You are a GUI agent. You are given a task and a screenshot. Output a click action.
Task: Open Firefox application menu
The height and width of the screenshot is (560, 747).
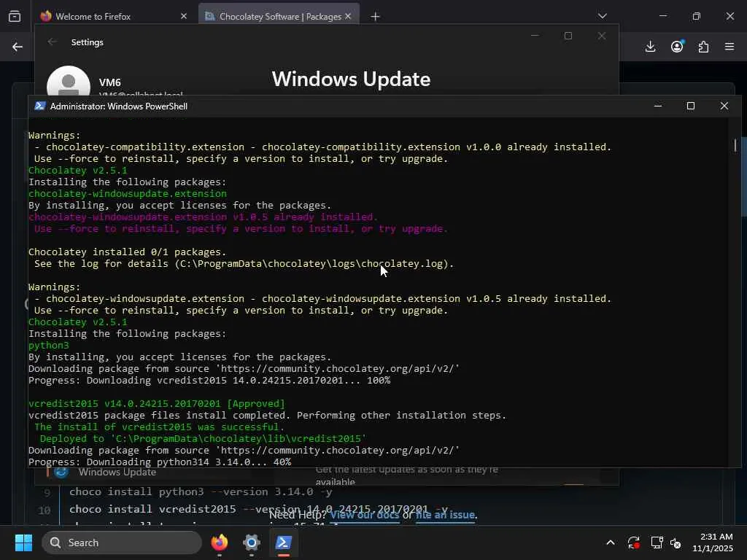coord(729,47)
